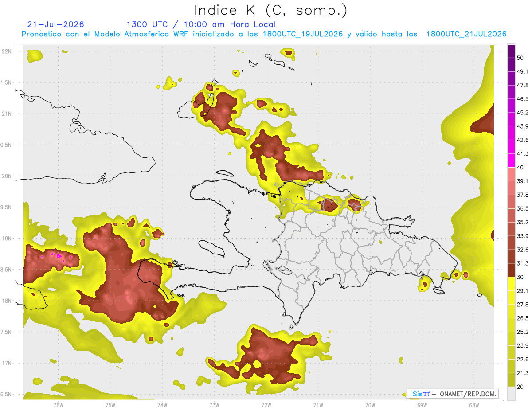This screenshot has width=532, height=411.
Task: Click the "72W" longitude label
Action: pyautogui.click(x=266, y=405)
